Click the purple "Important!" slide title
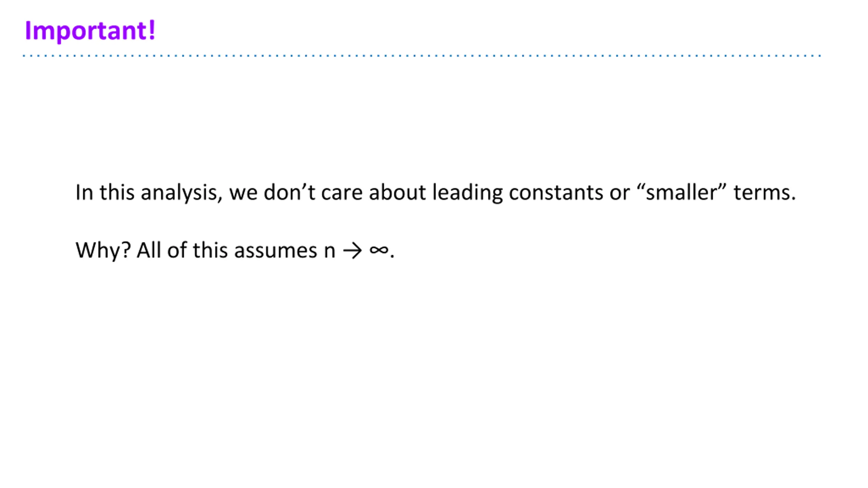The width and height of the screenshot is (868, 488). (x=90, y=31)
